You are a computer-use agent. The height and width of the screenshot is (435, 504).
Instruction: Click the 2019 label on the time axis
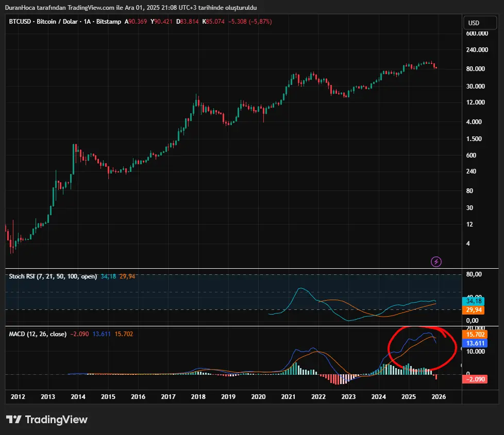click(228, 396)
